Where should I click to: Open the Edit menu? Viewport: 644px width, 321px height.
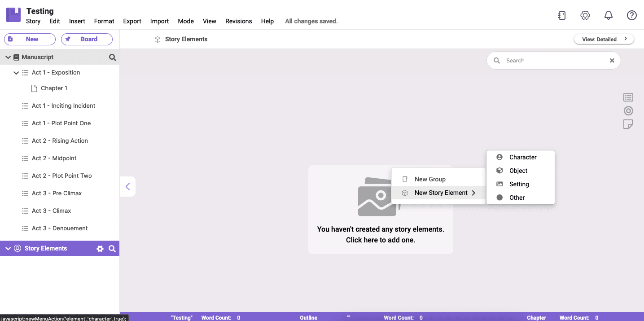[55, 21]
